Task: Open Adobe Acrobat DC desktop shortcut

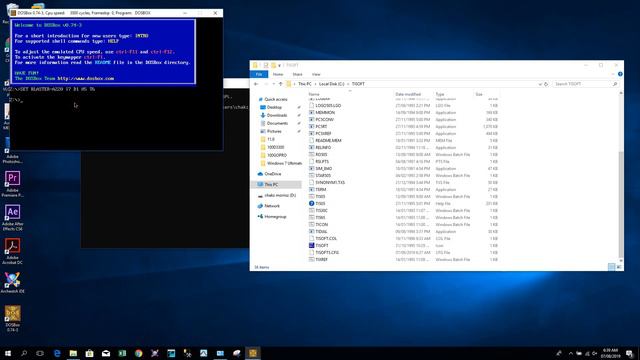Action: (12, 251)
